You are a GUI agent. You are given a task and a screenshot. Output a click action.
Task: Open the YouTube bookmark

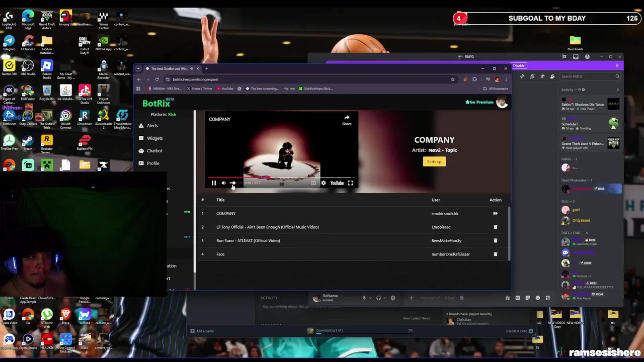225,88
